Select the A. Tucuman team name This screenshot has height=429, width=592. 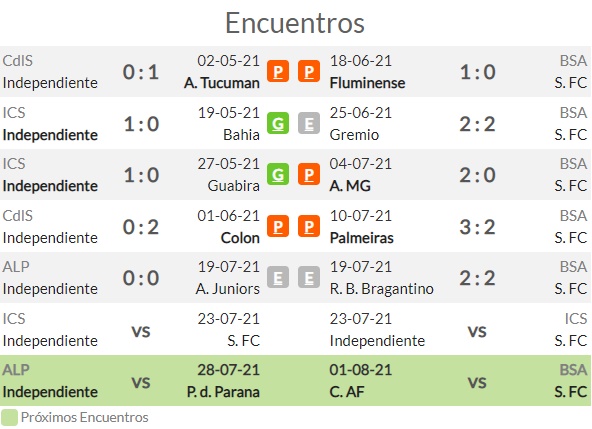(222, 83)
